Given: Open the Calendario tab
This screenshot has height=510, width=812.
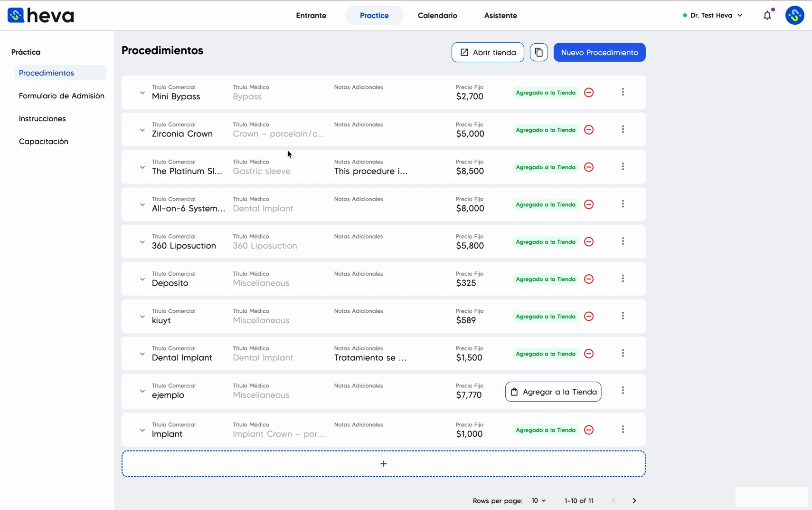Looking at the screenshot, I should click(x=437, y=15).
